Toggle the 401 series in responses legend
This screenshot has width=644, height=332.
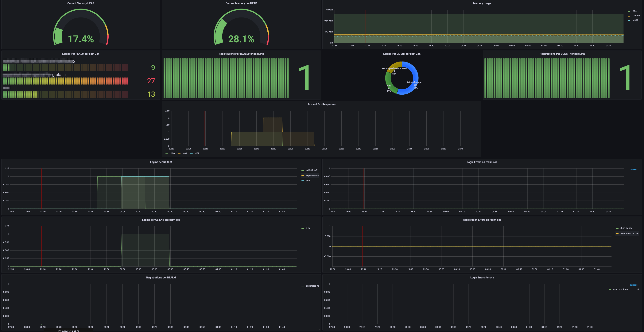click(185, 153)
